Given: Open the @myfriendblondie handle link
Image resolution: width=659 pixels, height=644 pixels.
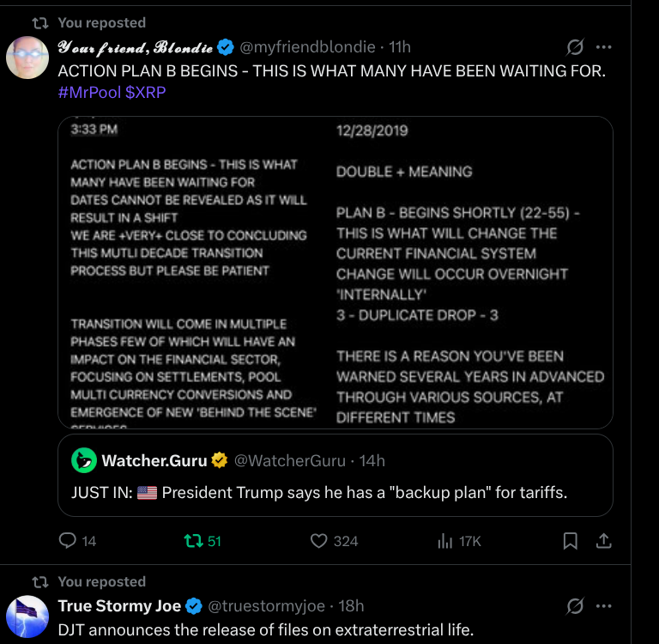Looking at the screenshot, I should tap(306, 46).
